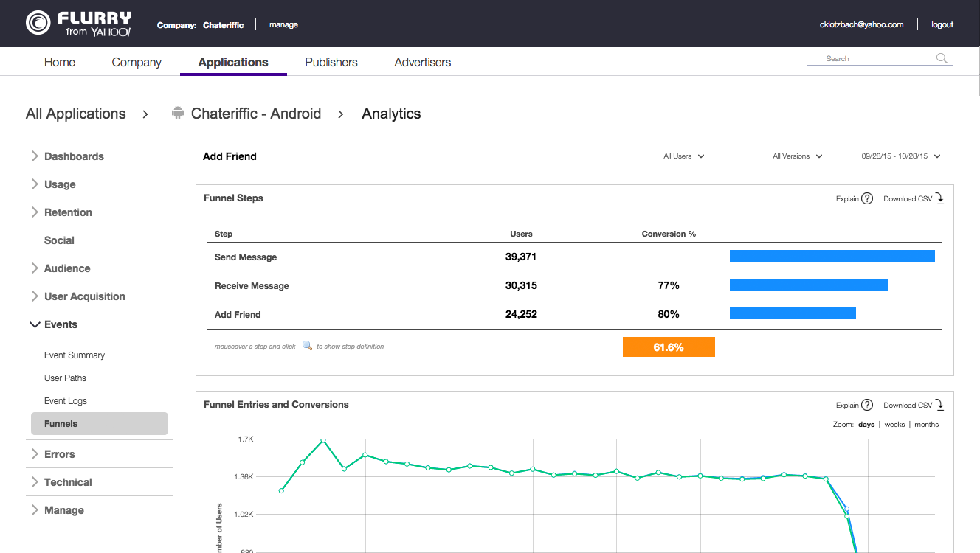Click the Android robot icon

pyautogui.click(x=177, y=114)
